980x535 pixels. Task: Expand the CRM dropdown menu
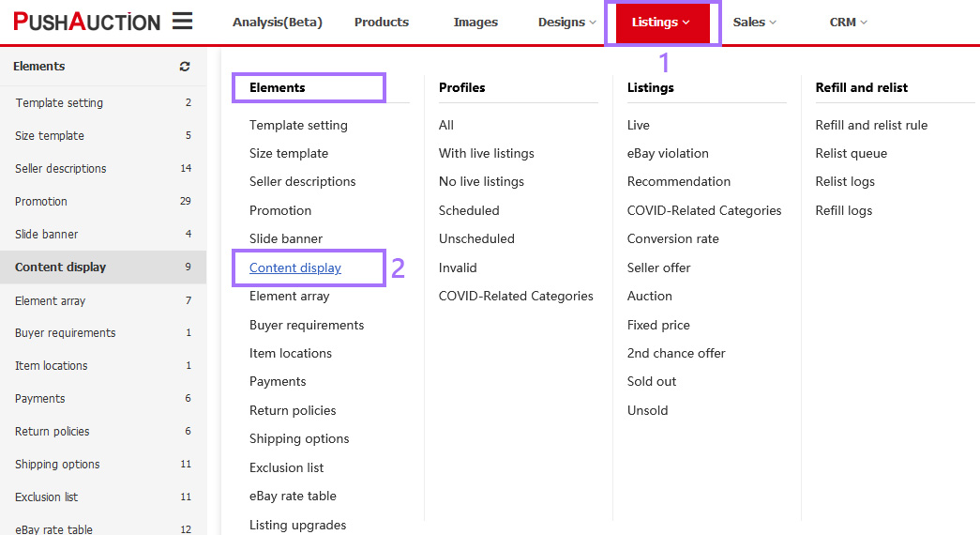click(849, 23)
